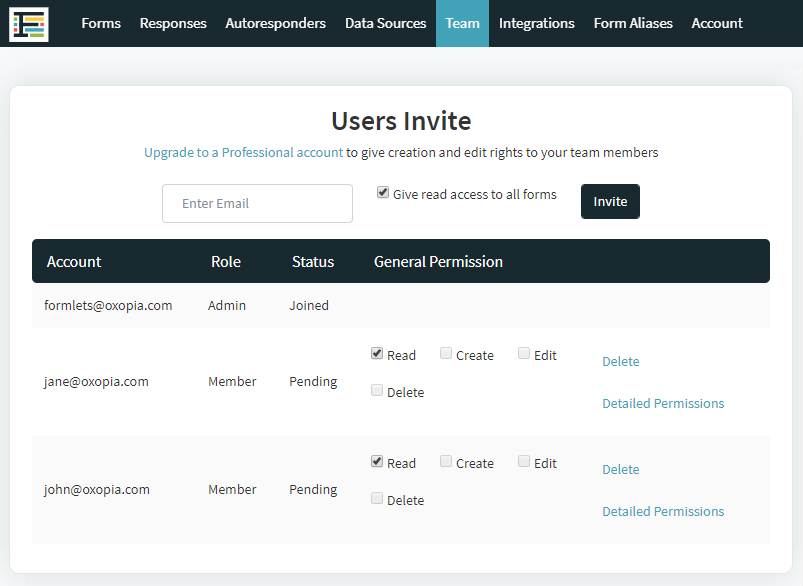Open Detailed Permissions for john@oxopia.com

tap(663, 512)
